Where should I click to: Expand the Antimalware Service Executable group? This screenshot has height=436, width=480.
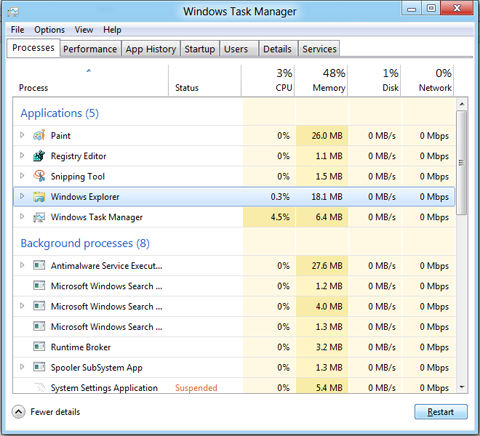pyautogui.click(x=22, y=265)
